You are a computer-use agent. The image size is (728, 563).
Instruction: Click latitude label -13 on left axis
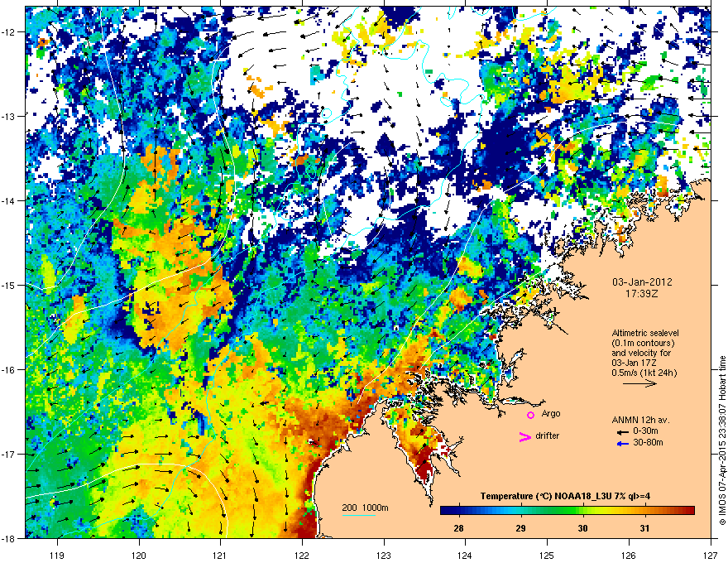coord(8,116)
